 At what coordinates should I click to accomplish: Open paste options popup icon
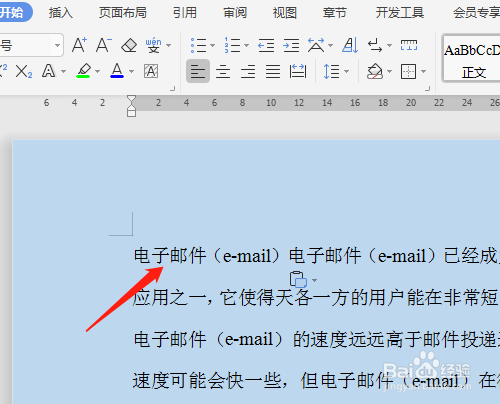click(298, 279)
